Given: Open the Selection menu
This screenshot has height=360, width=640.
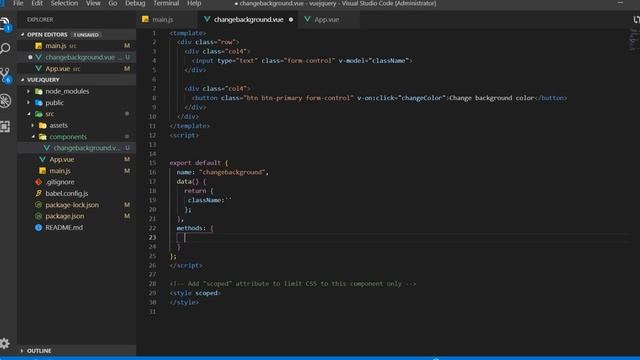Looking at the screenshot, I should (64, 4).
